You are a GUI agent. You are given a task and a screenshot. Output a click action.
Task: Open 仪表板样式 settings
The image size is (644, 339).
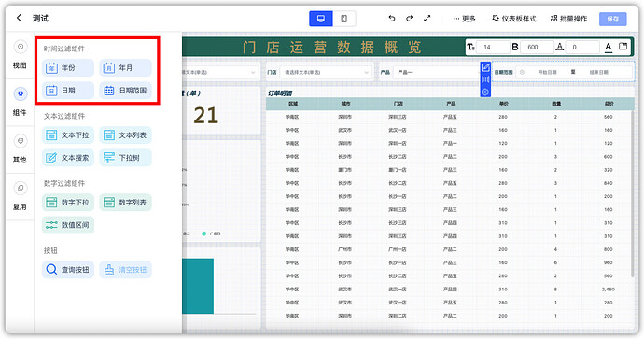click(x=514, y=19)
